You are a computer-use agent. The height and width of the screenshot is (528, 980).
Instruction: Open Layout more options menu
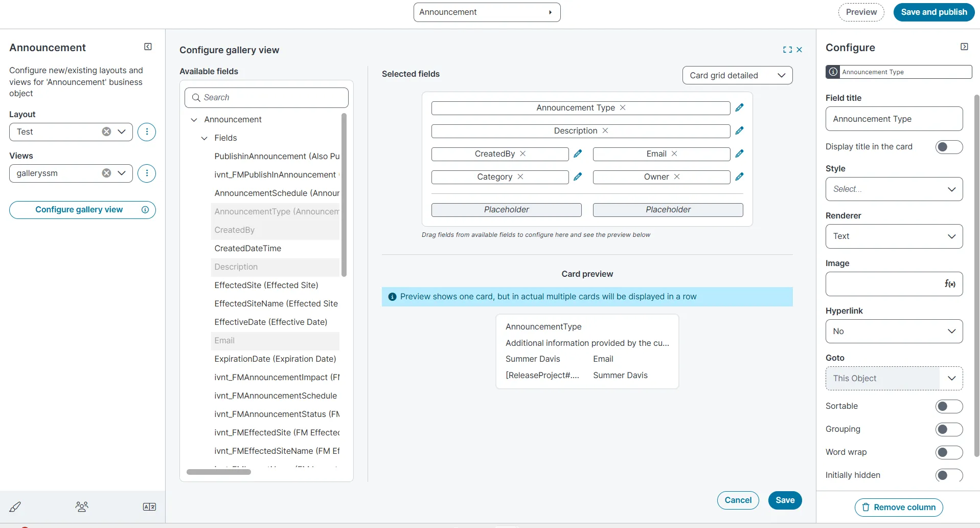coord(147,132)
